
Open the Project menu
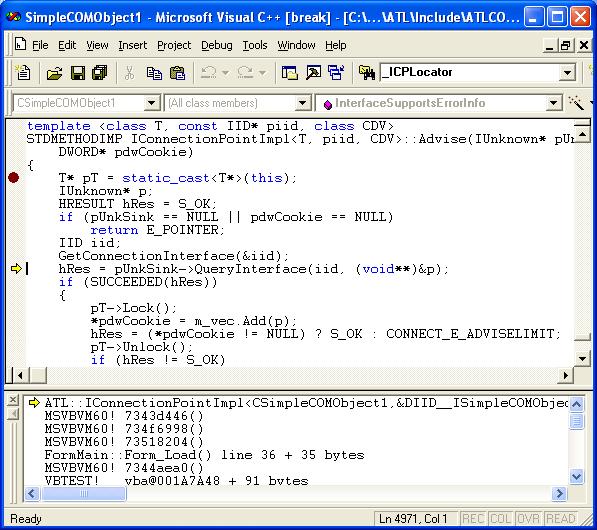point(174,45)
